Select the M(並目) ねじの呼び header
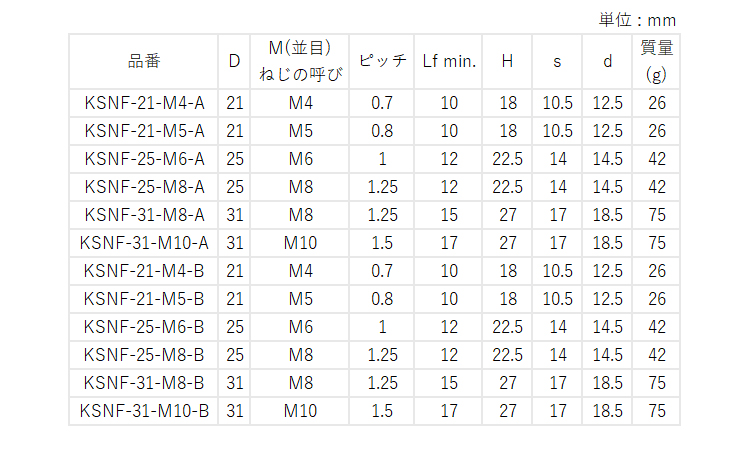 300,61
